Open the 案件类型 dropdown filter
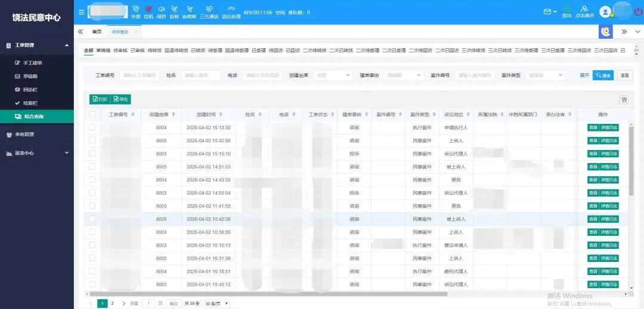644x309 pixels. [545, 76]
